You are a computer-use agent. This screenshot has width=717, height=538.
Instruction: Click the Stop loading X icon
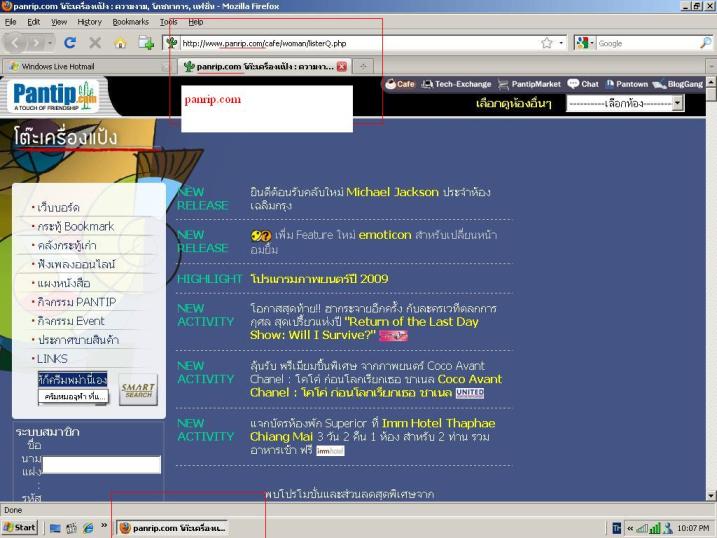coord(95,43)
